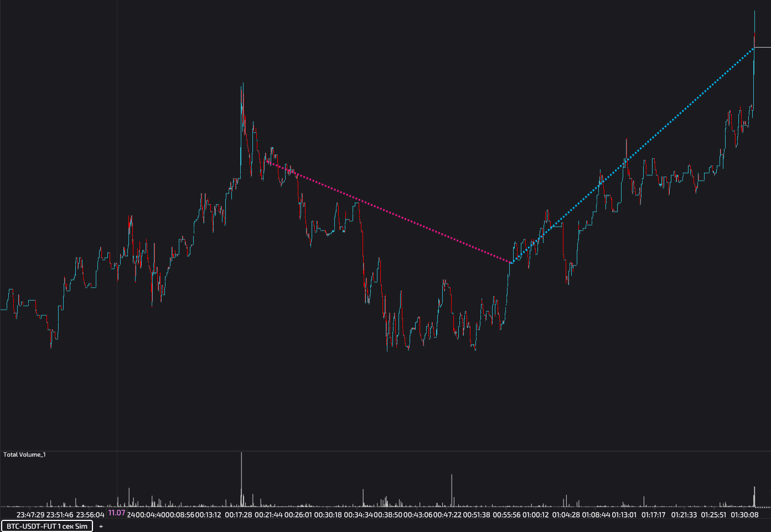Click the divider above the Total Volume panel
This screenshot has height=532, width=771.
[x=385, y=451]
